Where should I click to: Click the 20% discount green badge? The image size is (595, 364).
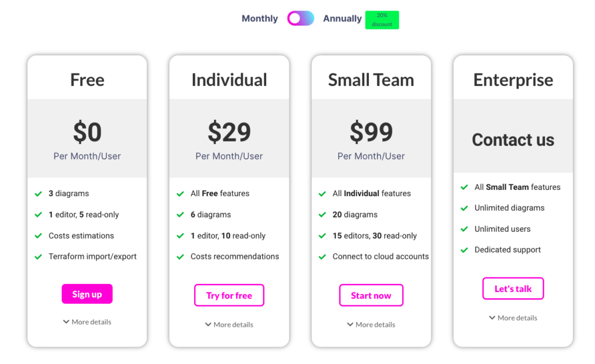[382, 20]
